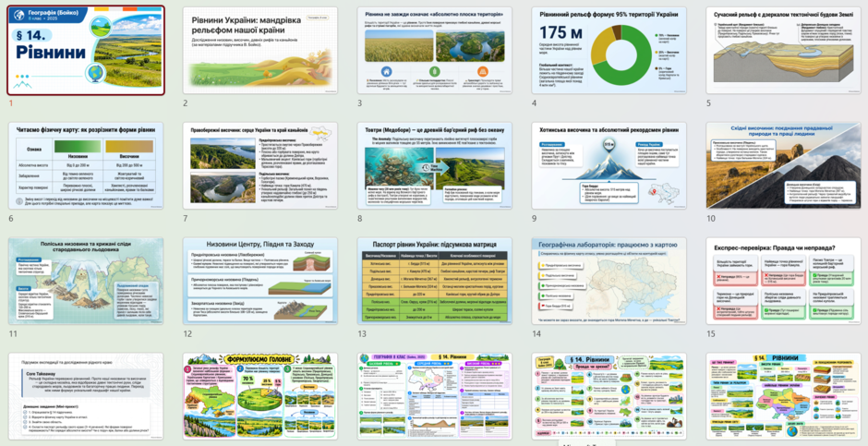The width and height of the screenshot is (868, 446).
Task: Open the 'Формулюємо головне' infographic slide
Action: coord(260,396)
